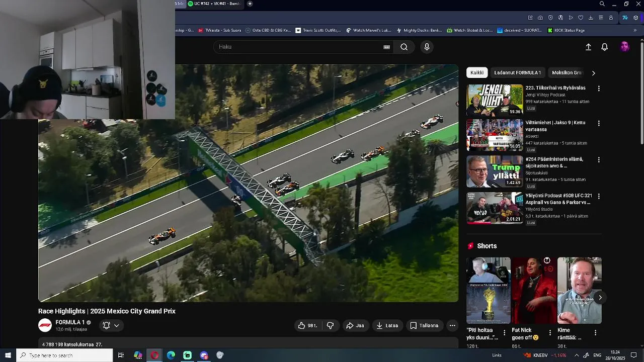The image size is (644, 362).
Task: Select the Meksikon Gran filter chip
Action: point(567,73)
